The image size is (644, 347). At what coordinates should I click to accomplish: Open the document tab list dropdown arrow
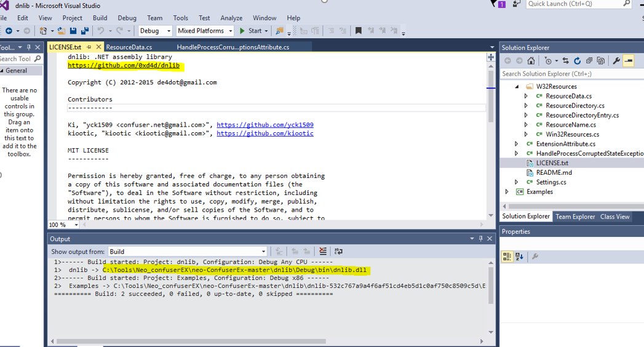pos(492,47)
